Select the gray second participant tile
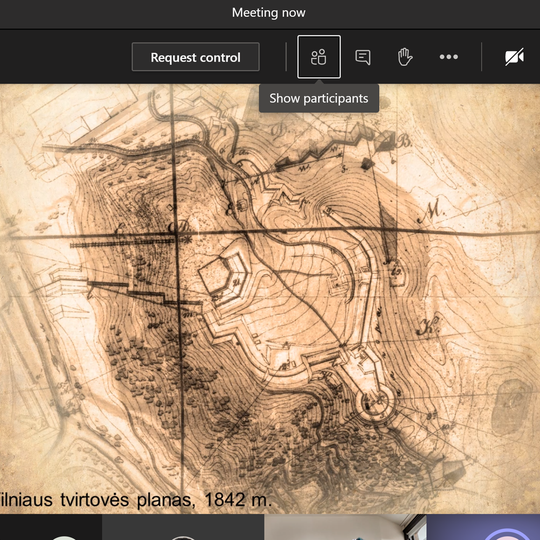The image size is (540, 540). pyautogui.click(x=183, y=527)
